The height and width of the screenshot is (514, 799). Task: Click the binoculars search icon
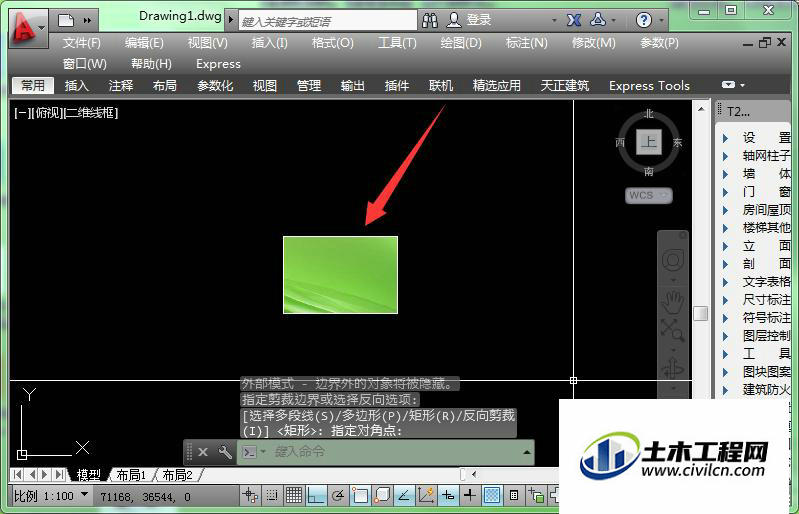(x=430, y=20)
